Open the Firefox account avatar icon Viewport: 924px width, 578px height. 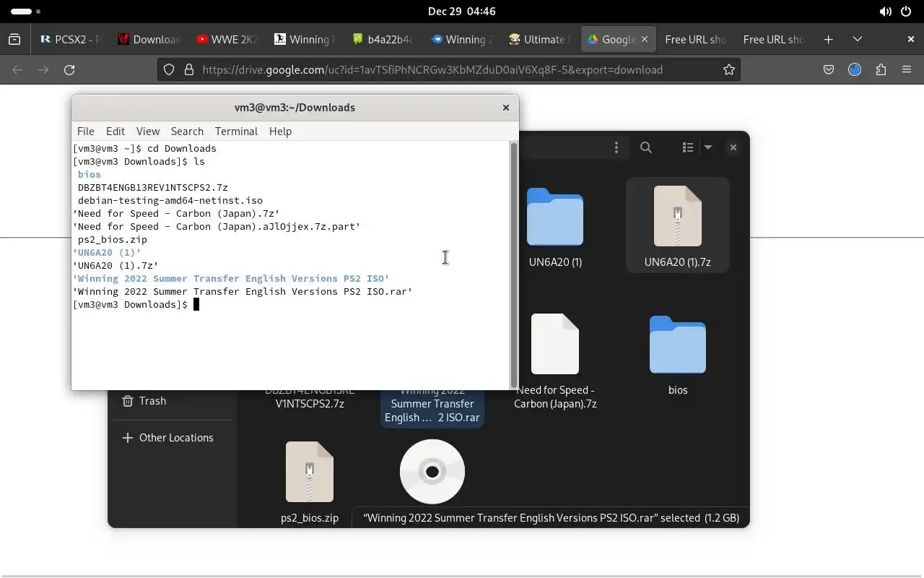click(855, 69)
